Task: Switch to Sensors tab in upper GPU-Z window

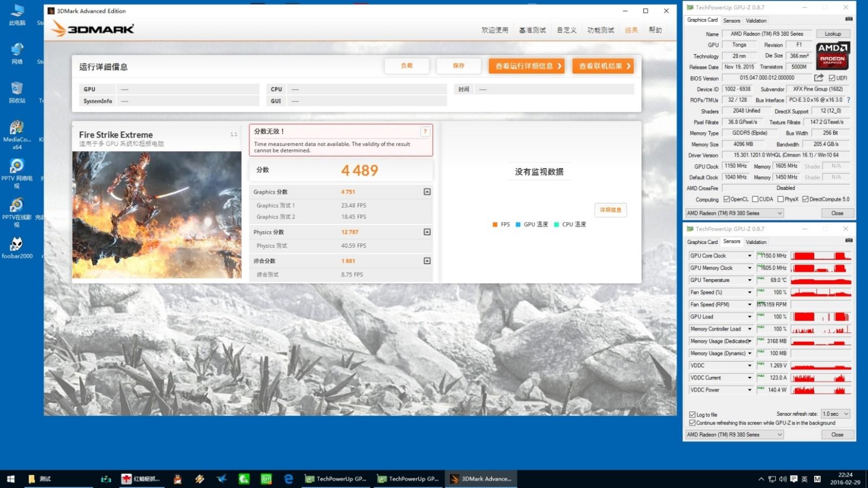Action: point(731,21)
